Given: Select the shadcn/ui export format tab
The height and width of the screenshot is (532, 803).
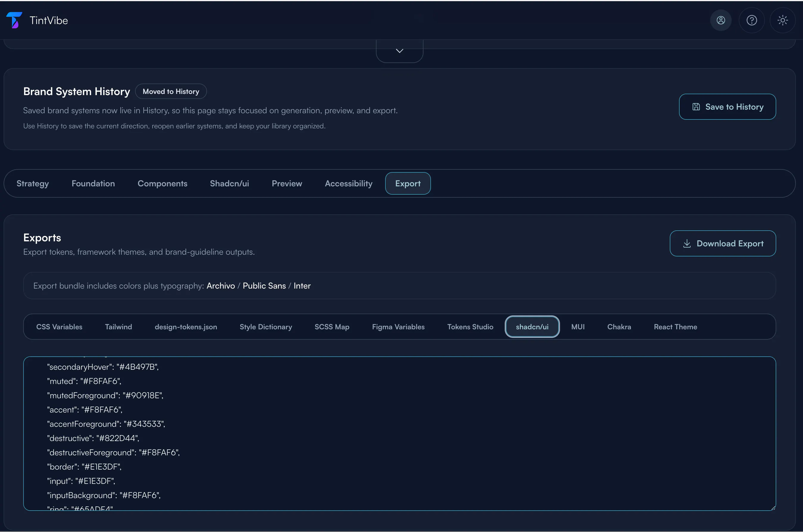Looking at the screenshot, I should point(532,327).
